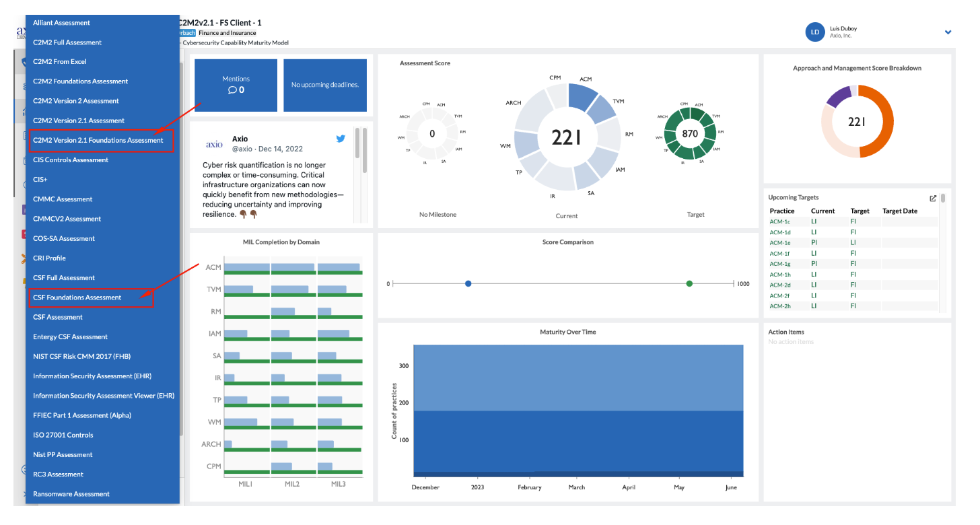980x525 pixels.
Task: Select C2M2 Version 2.1 Assessment
Action: point(79,120)
